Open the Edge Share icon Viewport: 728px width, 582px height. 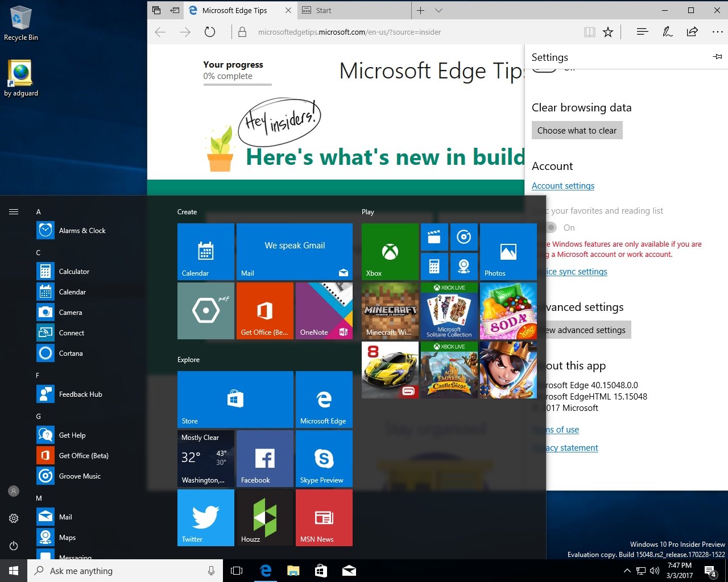(x=692, y=32)
